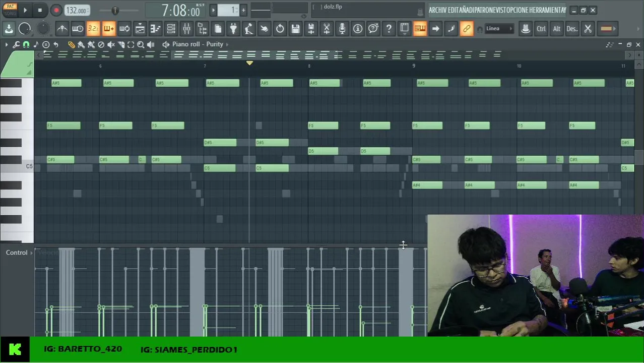Viewport: 644px width, 363px height.
Task: Open the EDITA menu
Action: pyautogui.click(x=454, y=10)
